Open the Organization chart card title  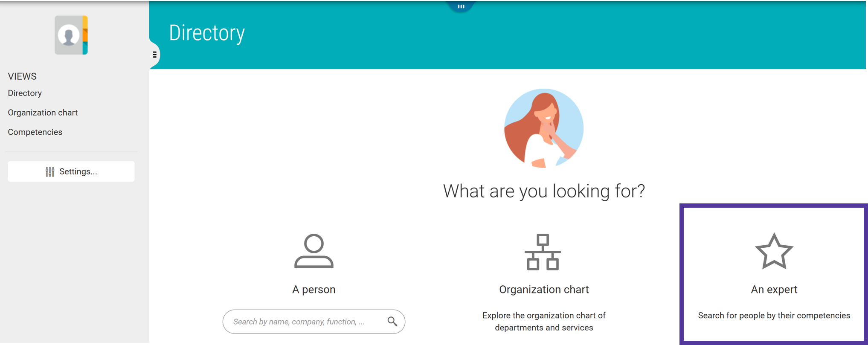coord(544,290)
